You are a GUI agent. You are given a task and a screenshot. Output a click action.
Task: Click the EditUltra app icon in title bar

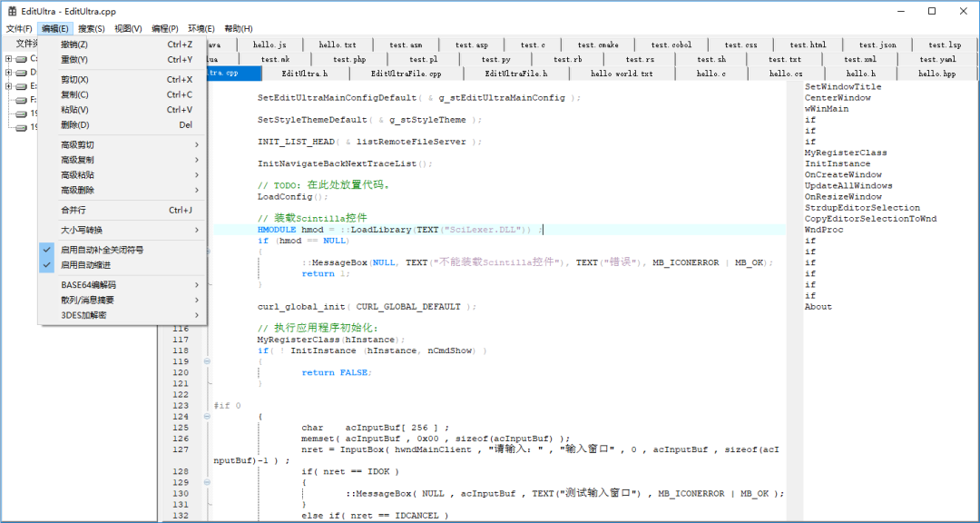click(12, 11)
